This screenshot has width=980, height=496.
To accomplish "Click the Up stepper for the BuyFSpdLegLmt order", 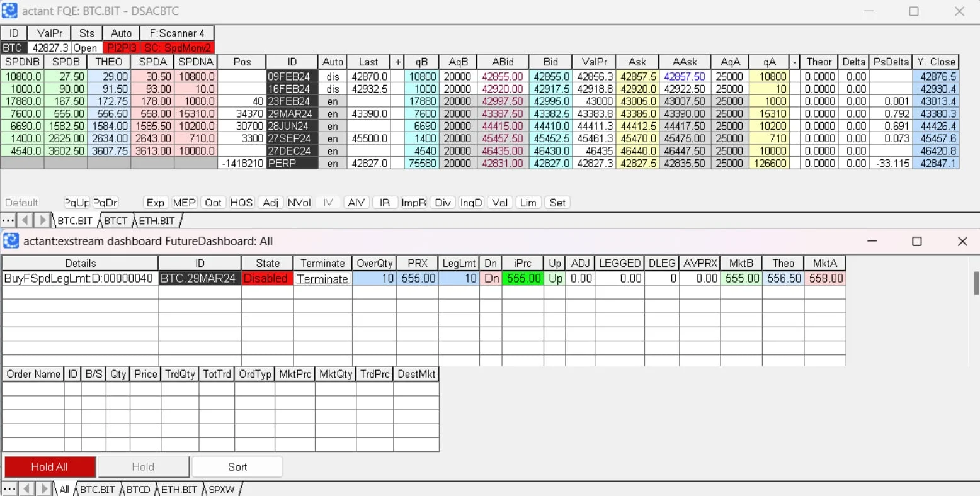I will click(x=555, y=278).
